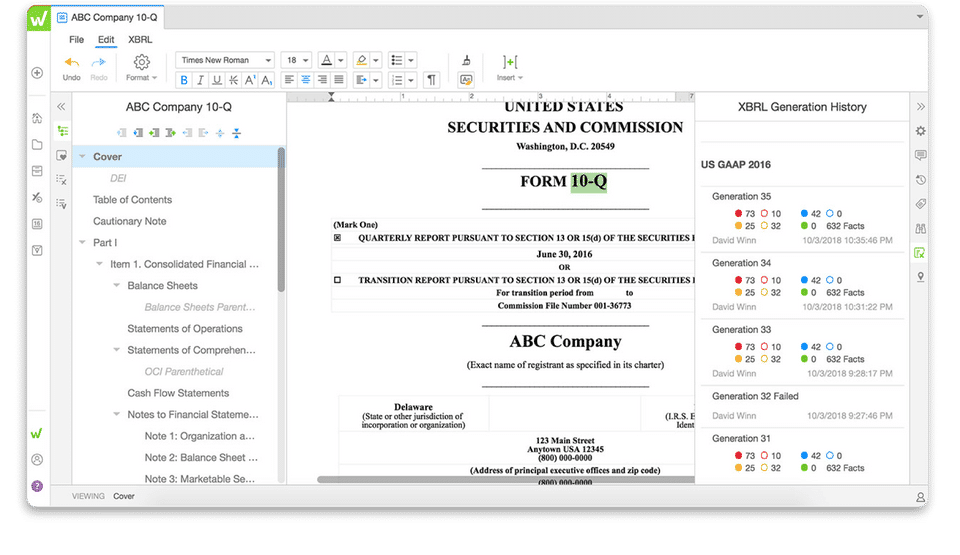Select the ABC Company 10-Q document tab
Image resolution: width=960 pixels, height=555 pixels.
[x=108, y=17]
